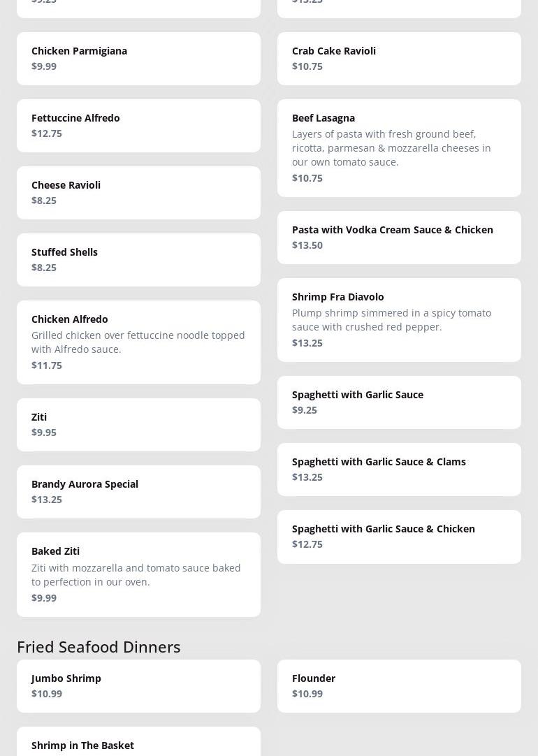Choose Fettuccine Alfredo for $12.75

(x=138, y=126)
